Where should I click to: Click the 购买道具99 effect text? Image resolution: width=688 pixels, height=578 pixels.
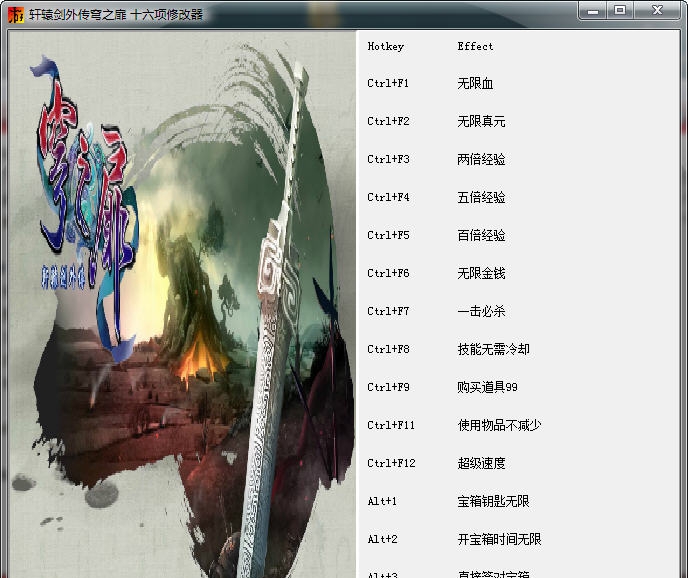tap(487, 387)
